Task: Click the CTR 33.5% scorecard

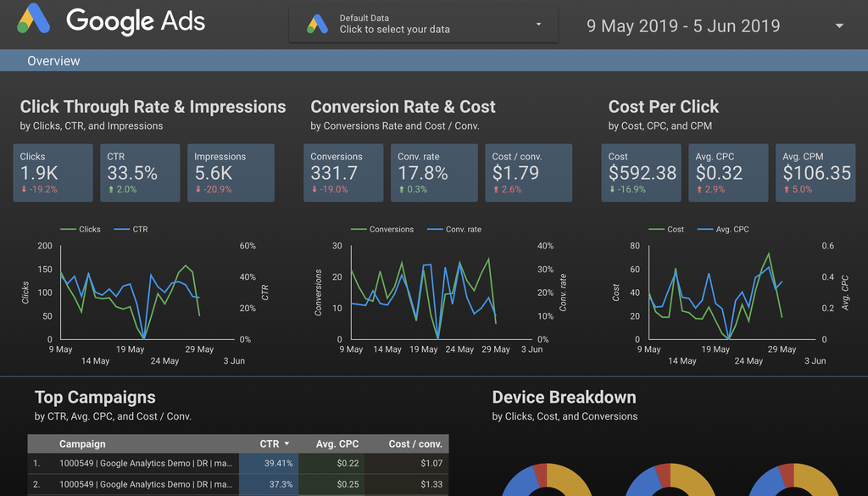Action: 140,173
